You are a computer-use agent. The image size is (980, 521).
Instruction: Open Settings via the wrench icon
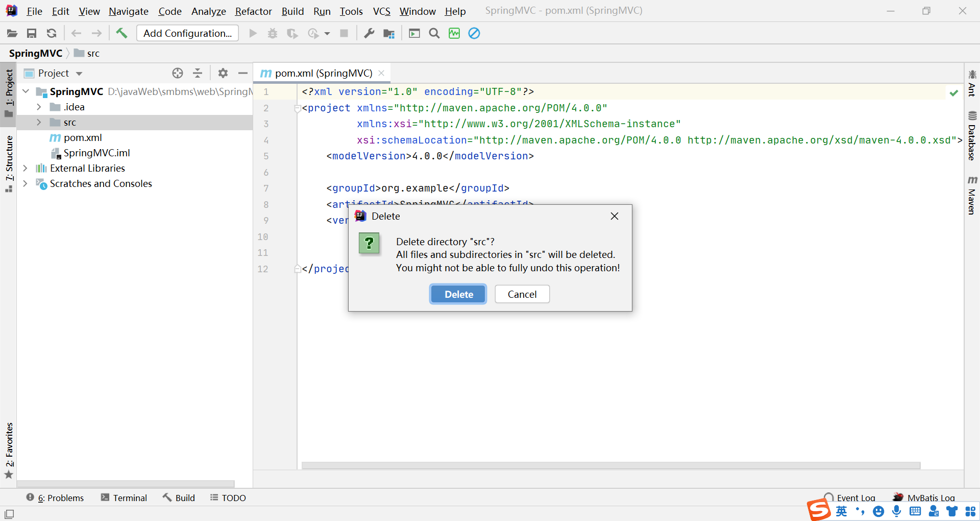click(x=369, y=33)
